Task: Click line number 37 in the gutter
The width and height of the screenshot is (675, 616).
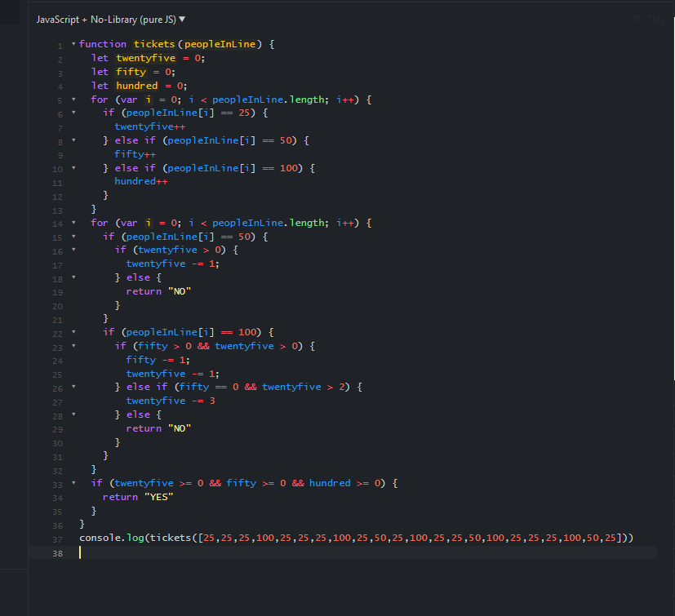Action: [x=57, y=539]
